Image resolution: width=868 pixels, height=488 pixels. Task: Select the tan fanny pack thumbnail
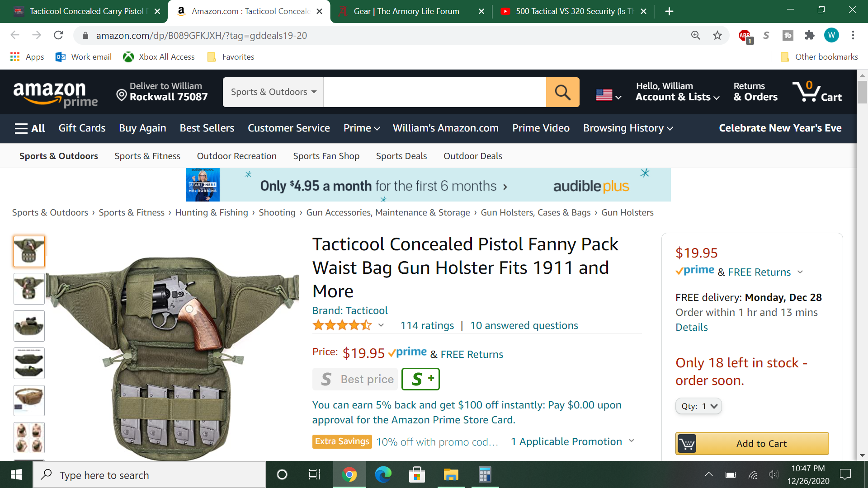click(x=29, y=400)
